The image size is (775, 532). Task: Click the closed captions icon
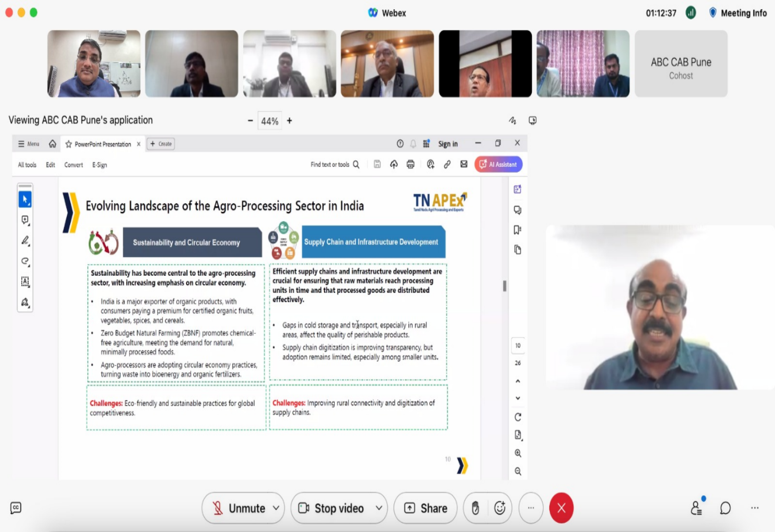[16, 508]
